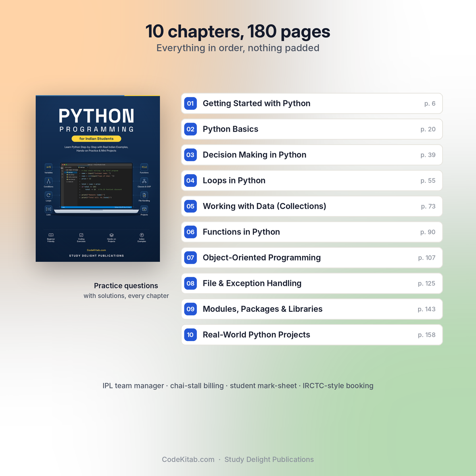The image size is (476, 476).
Task: Click 'IRCTC-style booking' in the projects line
Action: [338, 386]
